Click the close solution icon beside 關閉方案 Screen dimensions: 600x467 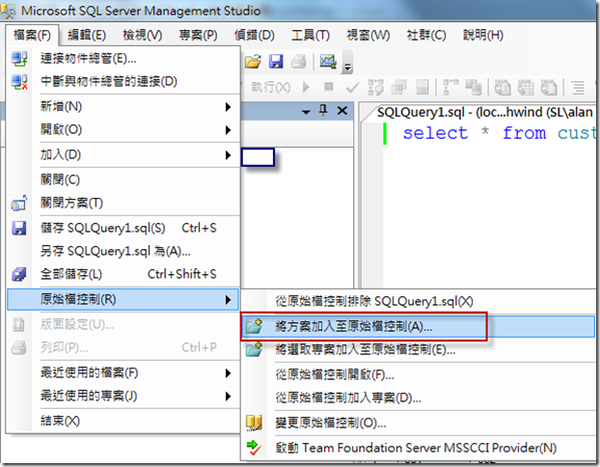[x=19, y=203]
